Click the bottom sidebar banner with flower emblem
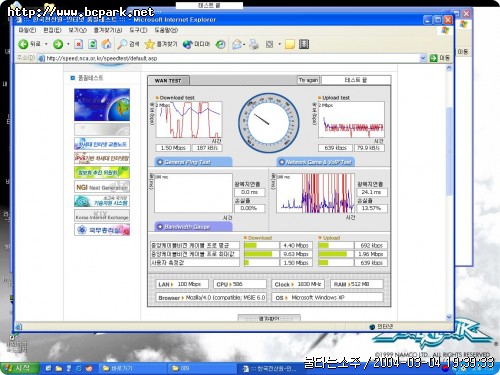 (102, 230)
